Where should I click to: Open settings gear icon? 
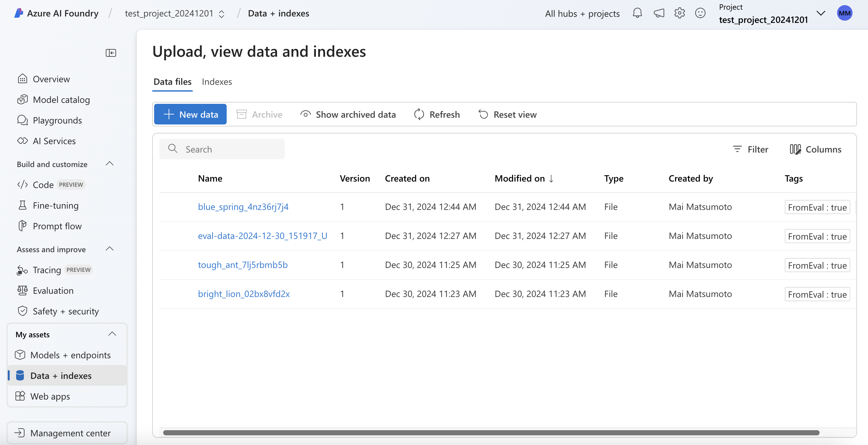pyautogui.click(x=679, y=13)
